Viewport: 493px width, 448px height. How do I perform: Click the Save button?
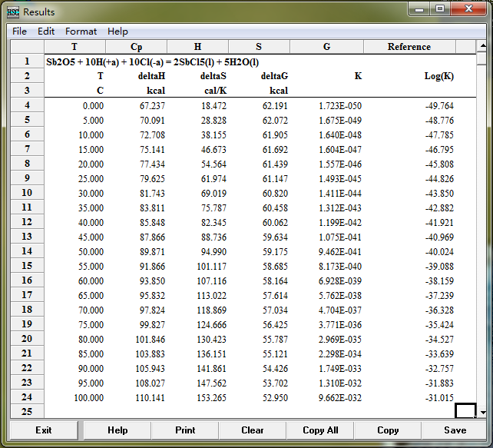tap(455, 430)
